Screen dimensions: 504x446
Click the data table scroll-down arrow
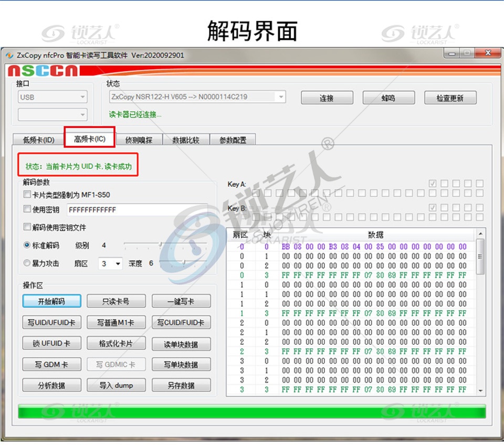click(480, 391)
